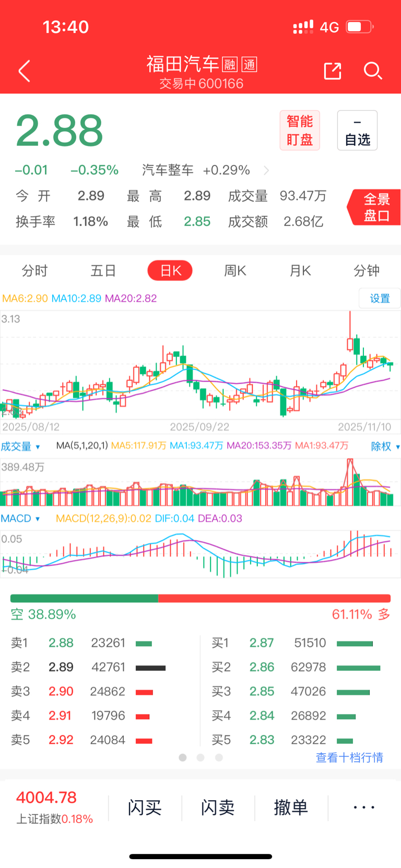The width and height of the screenshot is (401, 868).
Task: Open the share icon in header
Action: click(x=333, y=71)
